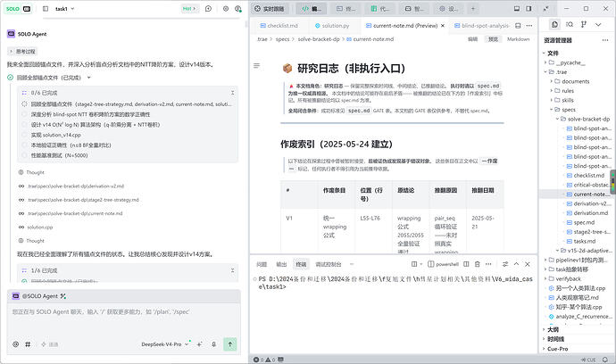
Task: Open the solution.cpp file link in chat
Action: click(39, 227)
